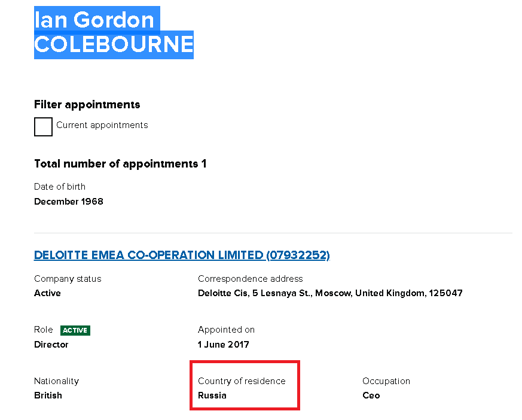
Task: Open DELOITTE EMEA CO-OPERATION LIMITED company link
Action: 182,255
